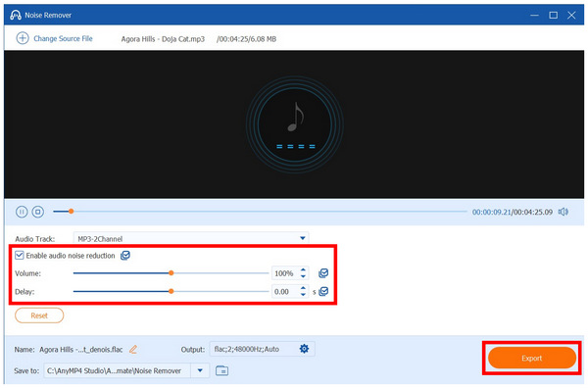Open the output folder icon
This screenshot has width=588, height=388.
(222, 370)
